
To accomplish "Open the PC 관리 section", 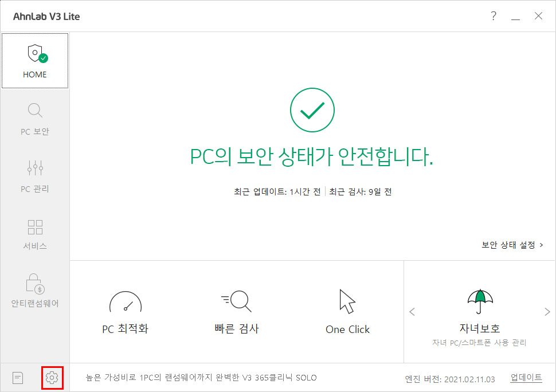I will tap(35, 176).
